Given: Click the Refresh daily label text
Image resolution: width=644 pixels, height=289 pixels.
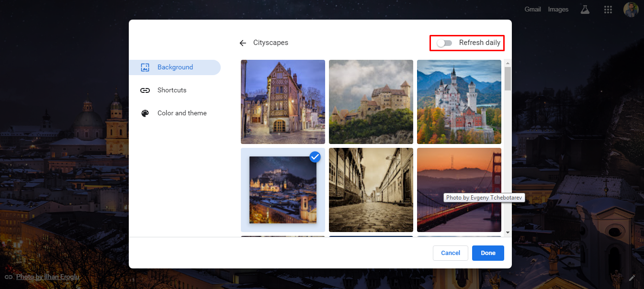Looking at the screenshot, I should click(480, 43).
